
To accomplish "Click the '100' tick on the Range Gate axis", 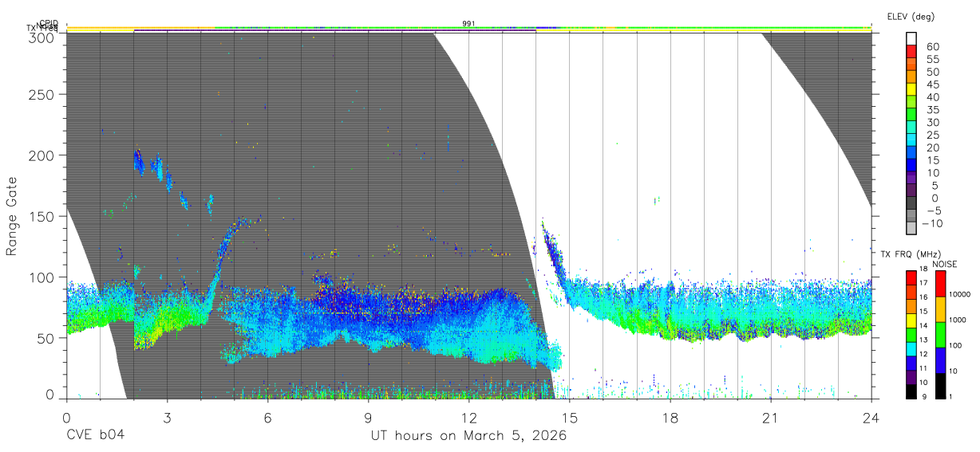I will click(41, 277).
